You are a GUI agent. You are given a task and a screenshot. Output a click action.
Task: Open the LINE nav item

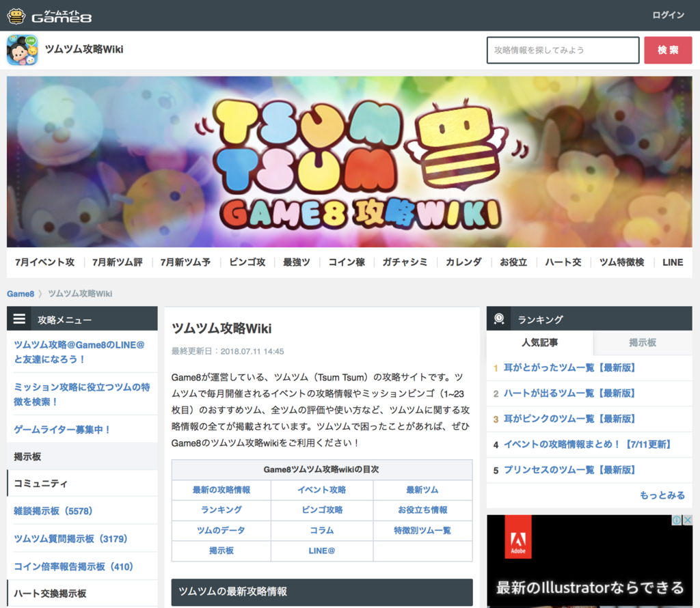(673, 262)
